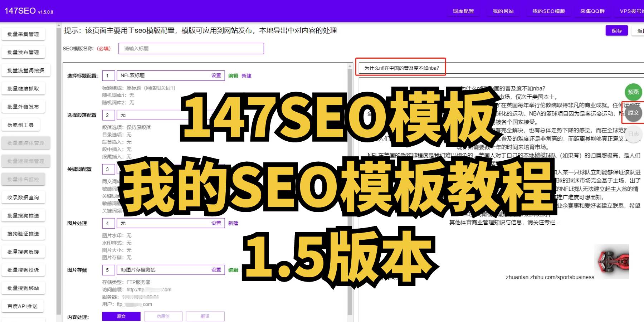Image resolution: width=644 pixels, height=322 pixels.
Task: Open 批量搜狗投诉 in the sidebar
Action: tap(23, 270)
